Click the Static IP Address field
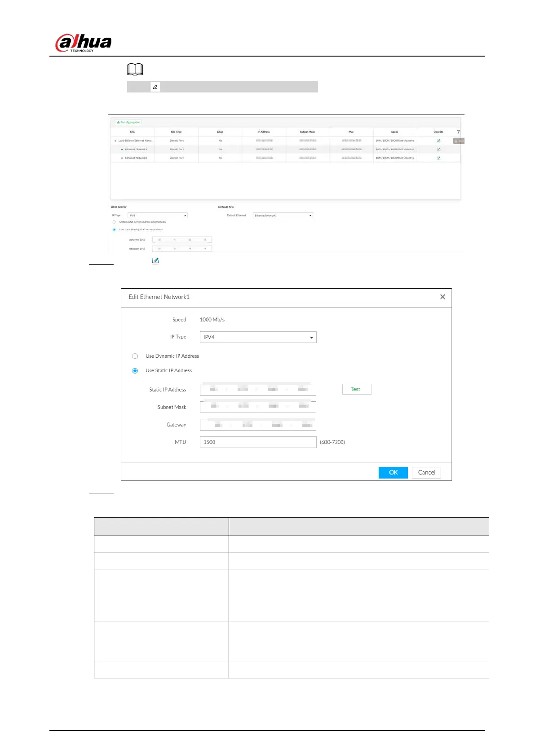The width and height of the screenshot is (535, 756). click(x=258, y=390)
